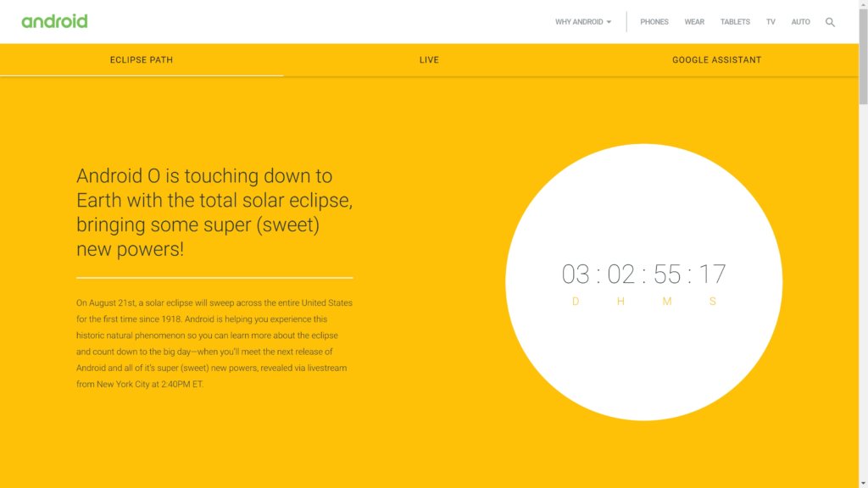
Task: Click the hours value 02 in countdown
Action: (x=621, y=274)
